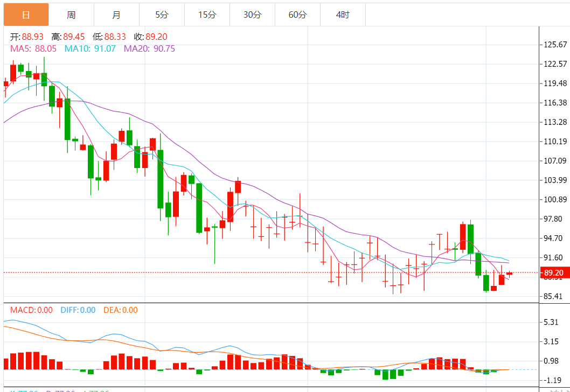Click the 122.57 price axis label
Image resolution: width=570 pixels, height=392 pixels.
point(555,64)
